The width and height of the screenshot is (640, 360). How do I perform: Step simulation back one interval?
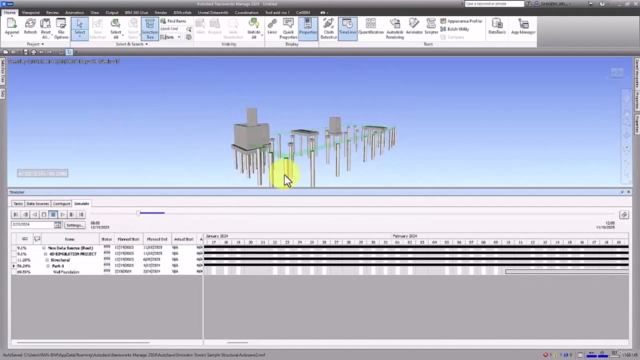click(x=25, y=214)
